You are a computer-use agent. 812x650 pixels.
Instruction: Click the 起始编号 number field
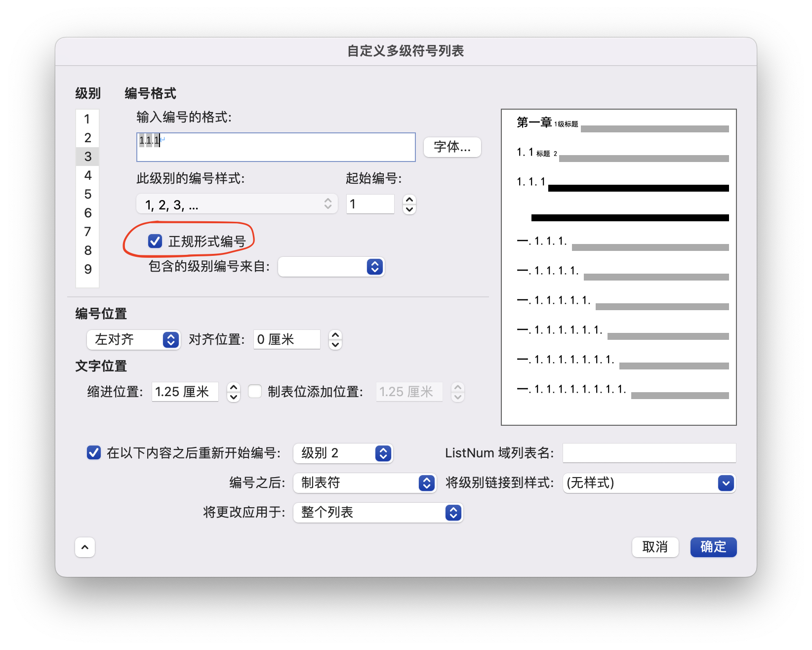point(370,204)
